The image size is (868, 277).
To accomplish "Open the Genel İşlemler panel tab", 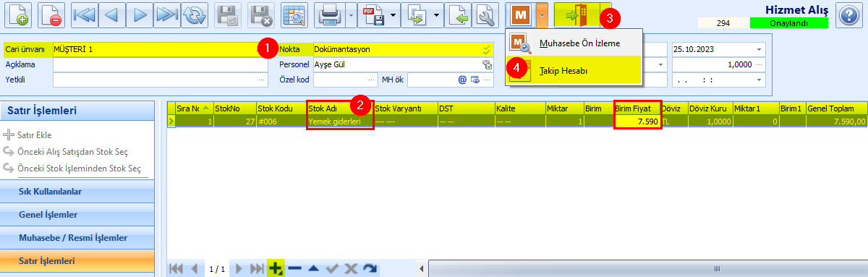I will click(77, 215).
